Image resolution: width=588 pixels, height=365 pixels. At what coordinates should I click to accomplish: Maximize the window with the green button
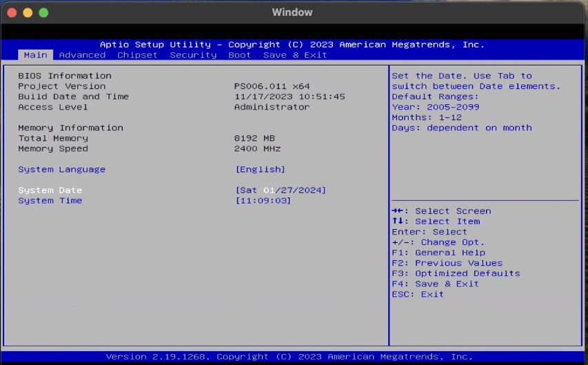(x=43, y=13)
